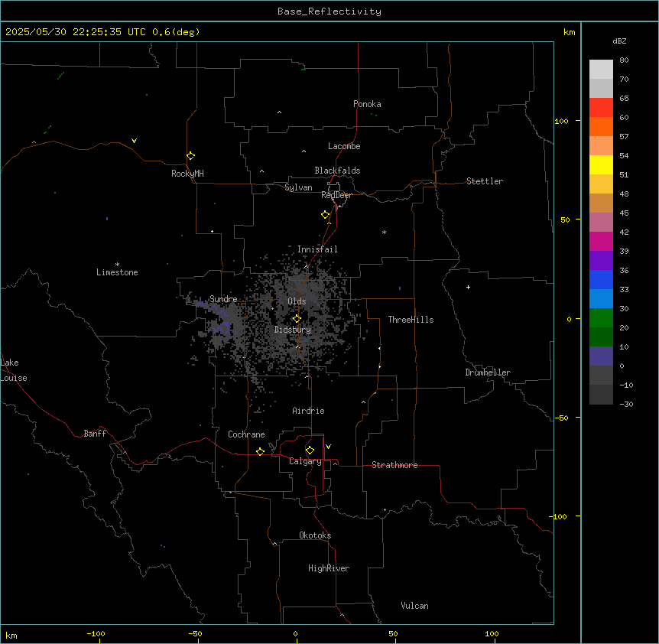Select the Sylvan town label
659x644 pixels.
pos(298,187)
